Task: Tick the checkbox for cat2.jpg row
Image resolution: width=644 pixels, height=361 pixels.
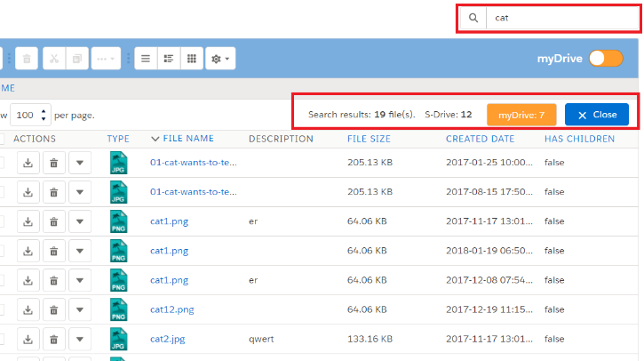Action: click(x=2, y=339)
